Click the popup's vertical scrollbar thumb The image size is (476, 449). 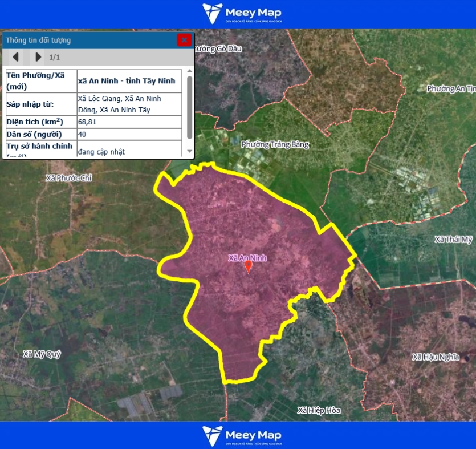pyautogui.click(x=189, y=107)
